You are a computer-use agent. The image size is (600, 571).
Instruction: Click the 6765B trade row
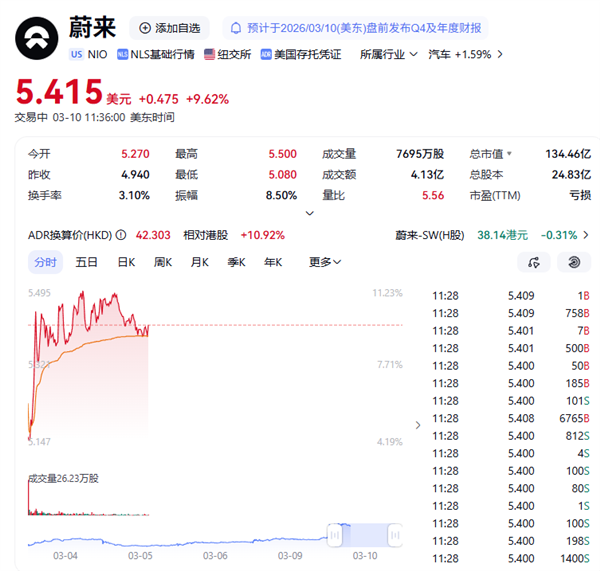[511, 418]
